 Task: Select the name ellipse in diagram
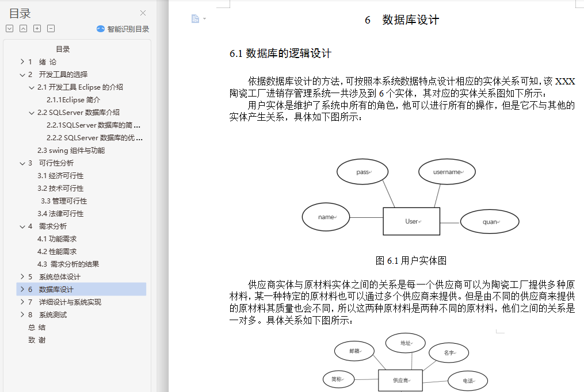tap(326, 217)
